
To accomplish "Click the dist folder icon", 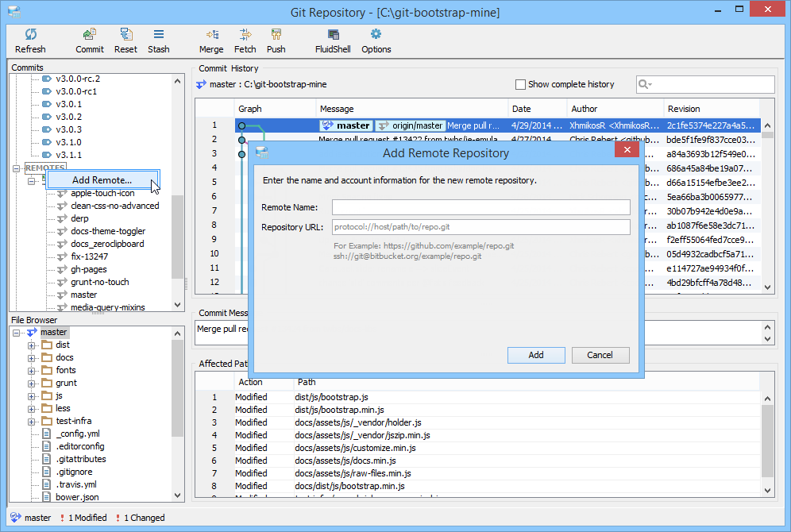I will point(47,345).
